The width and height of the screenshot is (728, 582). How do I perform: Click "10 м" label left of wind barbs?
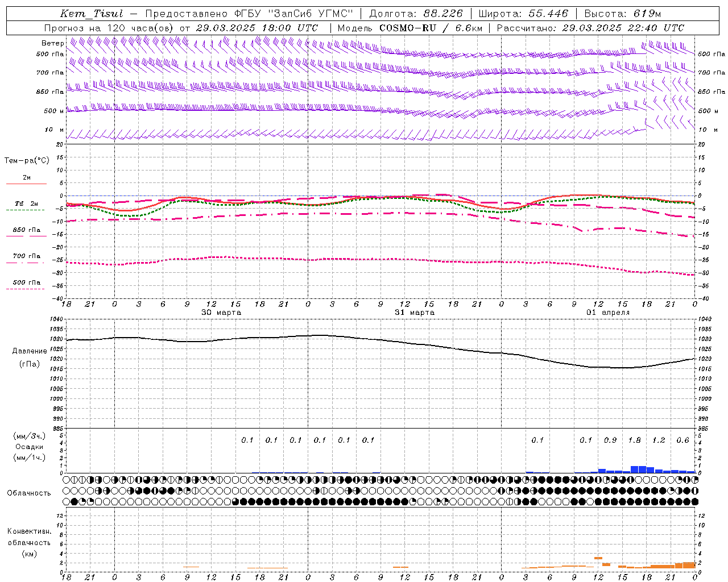(55, 130)
